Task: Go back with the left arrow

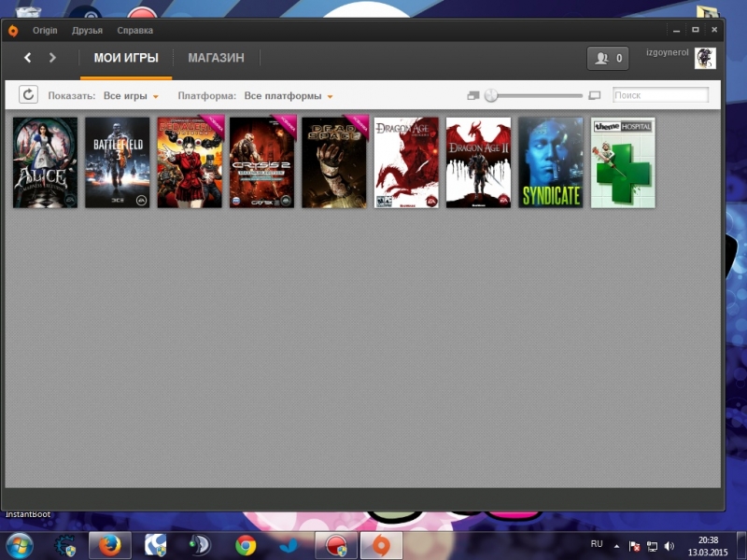Action: point(28,58)
